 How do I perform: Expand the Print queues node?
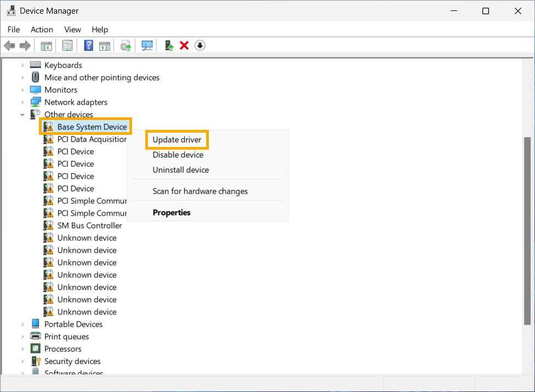22,337
